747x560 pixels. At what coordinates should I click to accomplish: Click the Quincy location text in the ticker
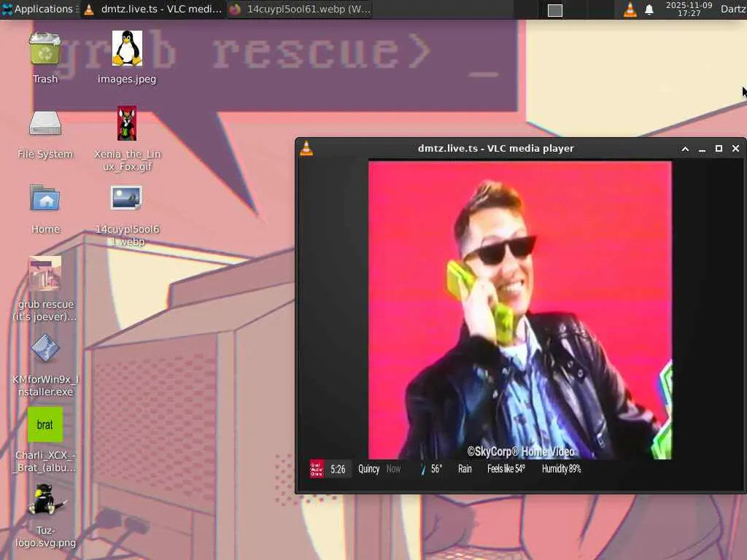point(368,469)
